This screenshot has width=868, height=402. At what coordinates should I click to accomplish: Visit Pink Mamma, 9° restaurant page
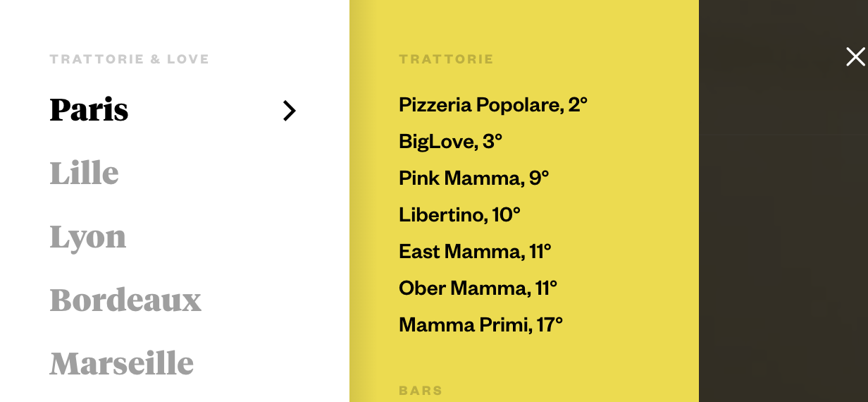tap(473, 178)
